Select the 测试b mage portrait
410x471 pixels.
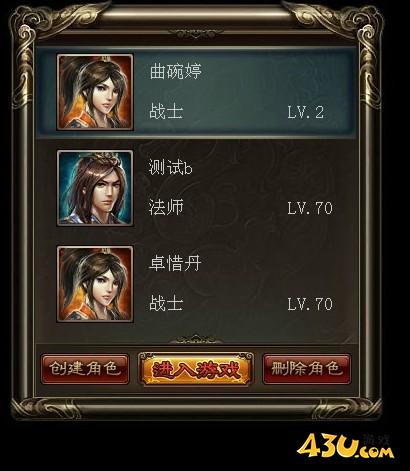pyautogui.click(x=95, y=188)
